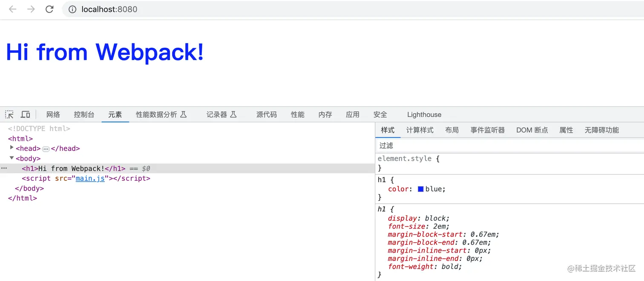
Task: Open the 属性 sidebar tab
Action: tap(566, 130)
